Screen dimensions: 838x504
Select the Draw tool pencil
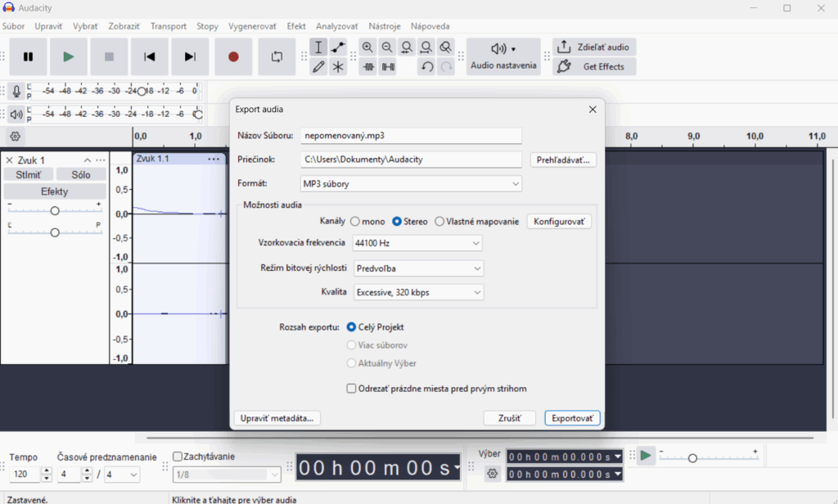(x=318, y=66)
